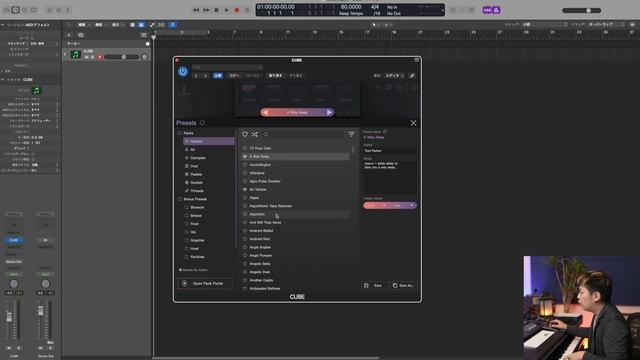Viewport: 640px width, 360px height.
Task: Fast forward using transport forward button
Action: point(206,10)
